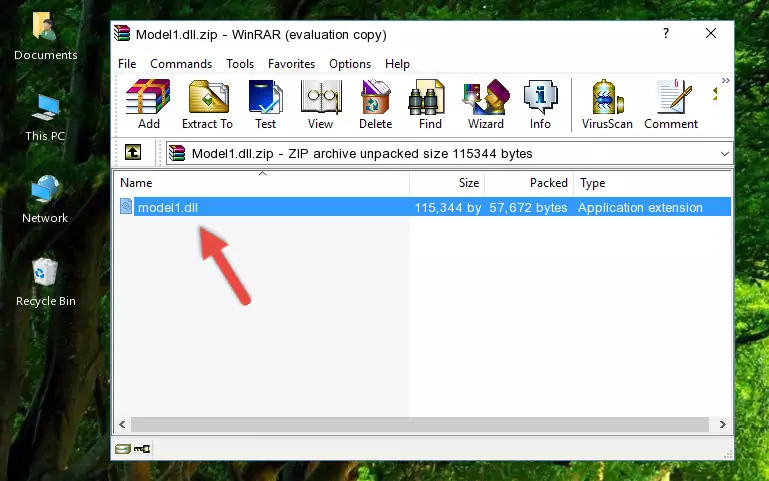Open Documents desktop icon
Screen dimensions: 769x481
click(46, 36)
